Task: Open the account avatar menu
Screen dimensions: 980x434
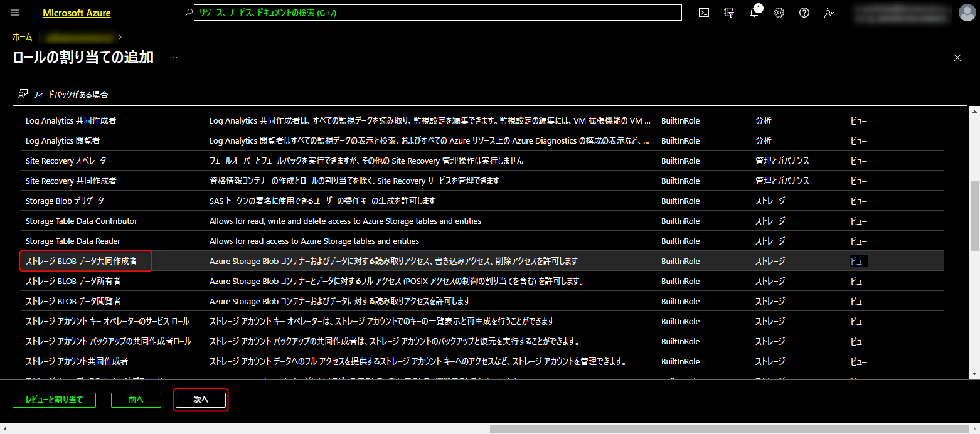Action: click(x=967, y=13)
